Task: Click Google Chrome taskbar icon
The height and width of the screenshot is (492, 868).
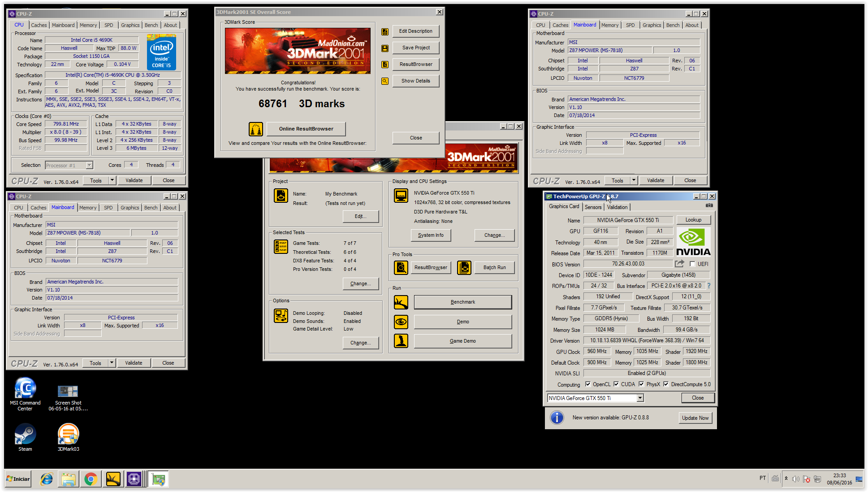Action: 91,479
